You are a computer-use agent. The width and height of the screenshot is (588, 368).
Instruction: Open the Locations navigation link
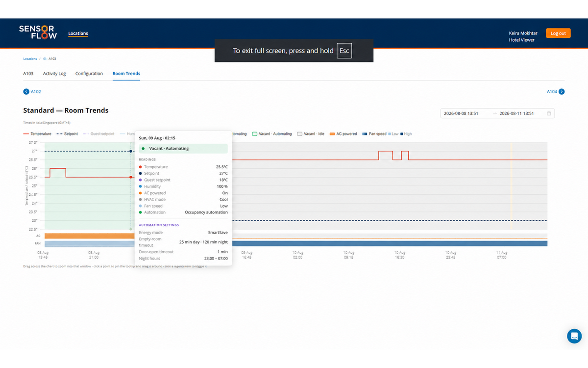pos(78,33)
